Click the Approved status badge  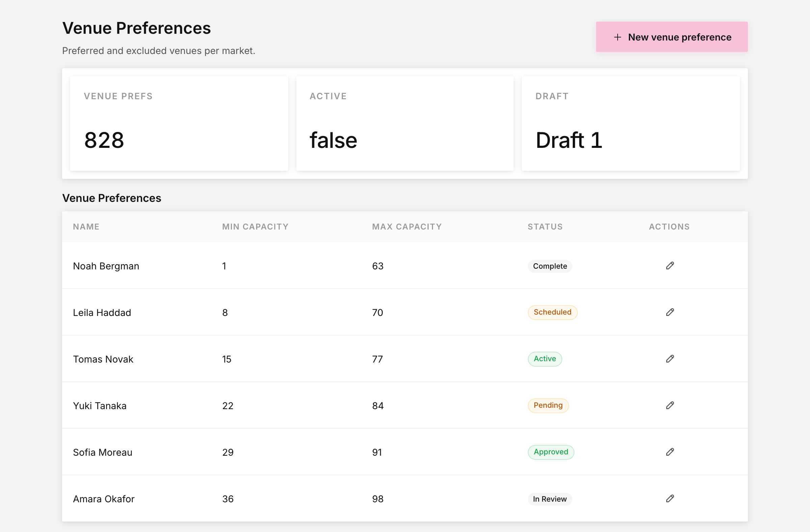pos(551,452)
